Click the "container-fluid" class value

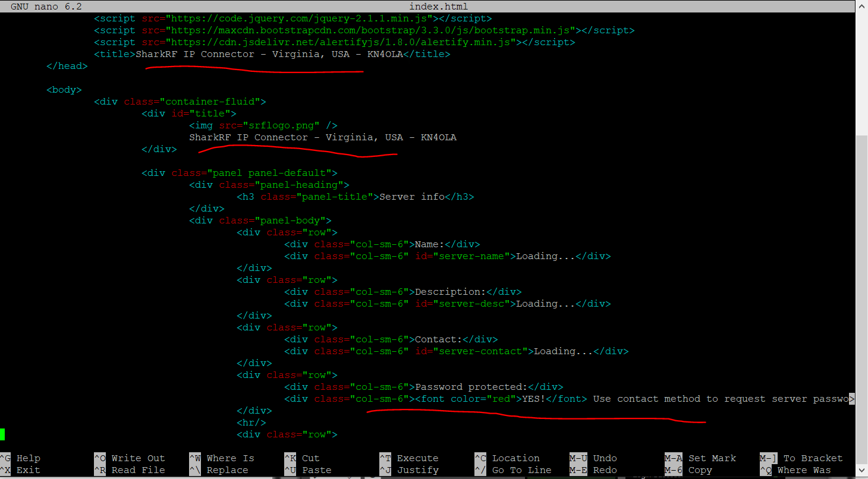tap(210, 102)
